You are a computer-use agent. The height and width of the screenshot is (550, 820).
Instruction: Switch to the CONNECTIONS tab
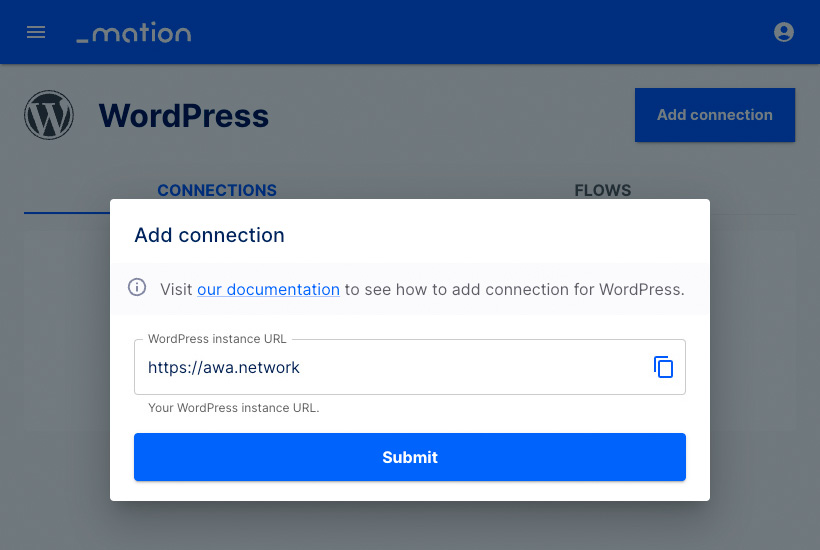point(217,190)
